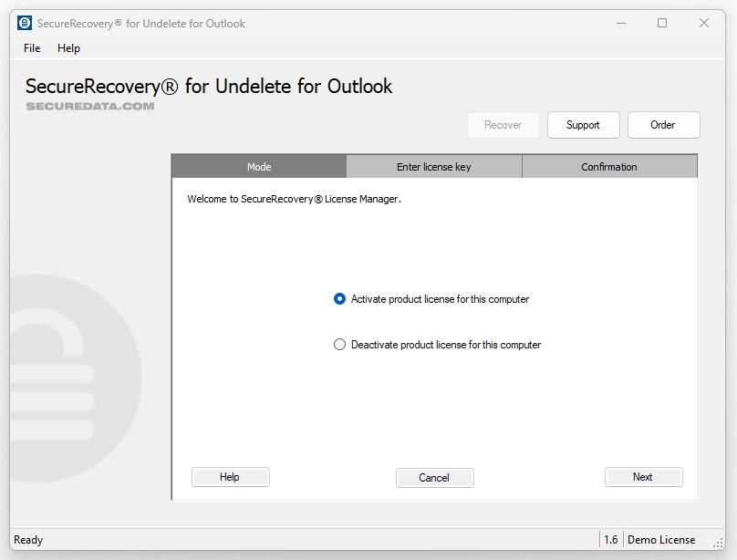Screen dimensions: 737x560
Task: Open the File menu
Action: click(32, 48)
